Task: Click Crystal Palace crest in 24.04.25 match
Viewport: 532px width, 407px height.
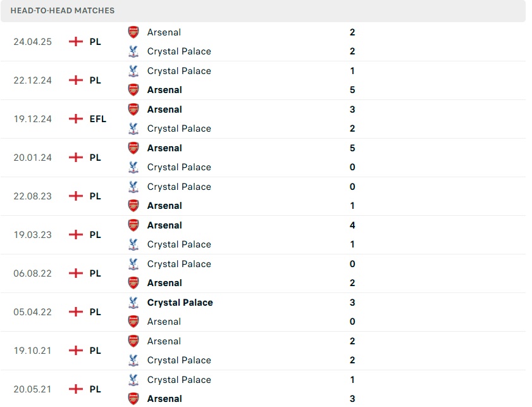Action: (x=133, y=51)
